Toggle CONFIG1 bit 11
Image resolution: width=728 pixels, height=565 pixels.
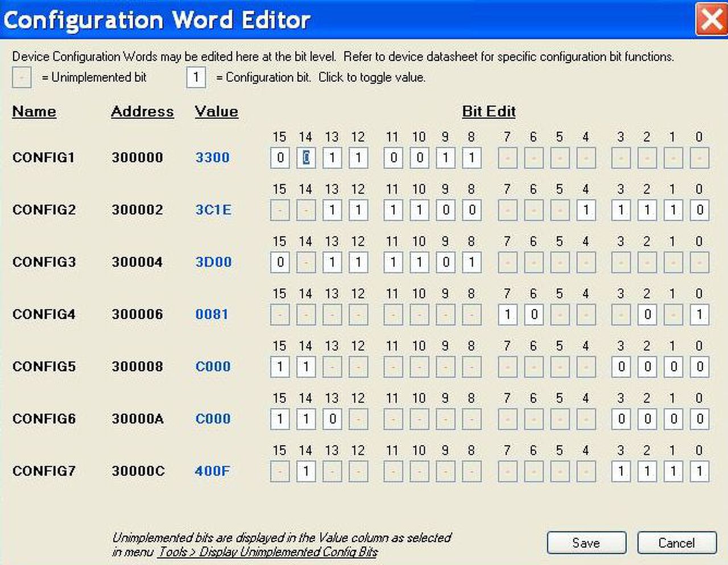[x=394, y=157]
